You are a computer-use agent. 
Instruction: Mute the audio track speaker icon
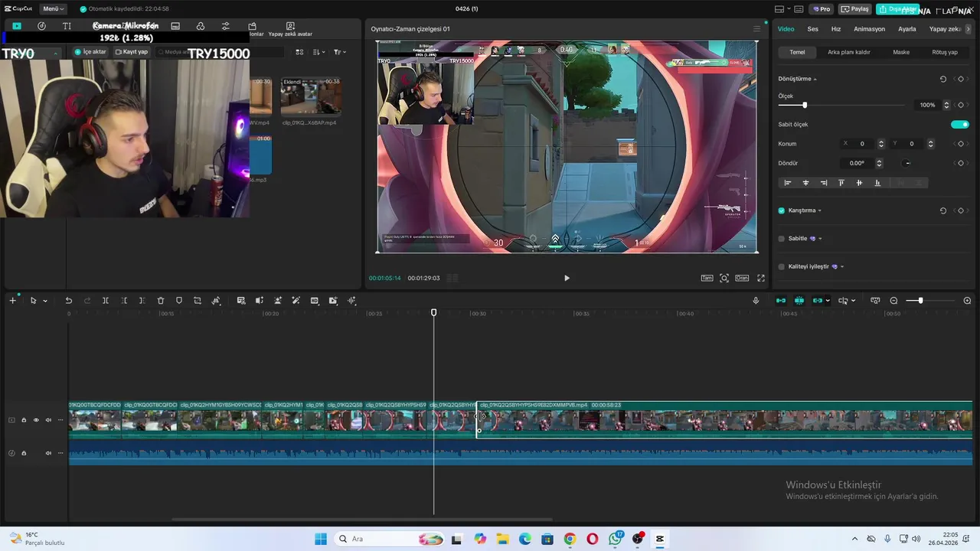point(48,453)
